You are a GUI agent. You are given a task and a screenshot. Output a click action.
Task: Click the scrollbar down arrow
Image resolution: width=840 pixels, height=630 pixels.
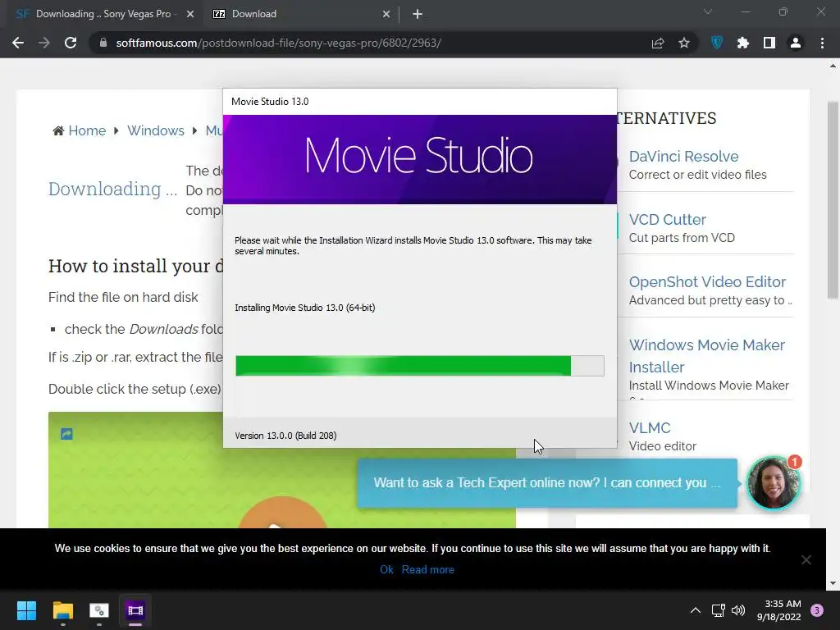(833, 583)
